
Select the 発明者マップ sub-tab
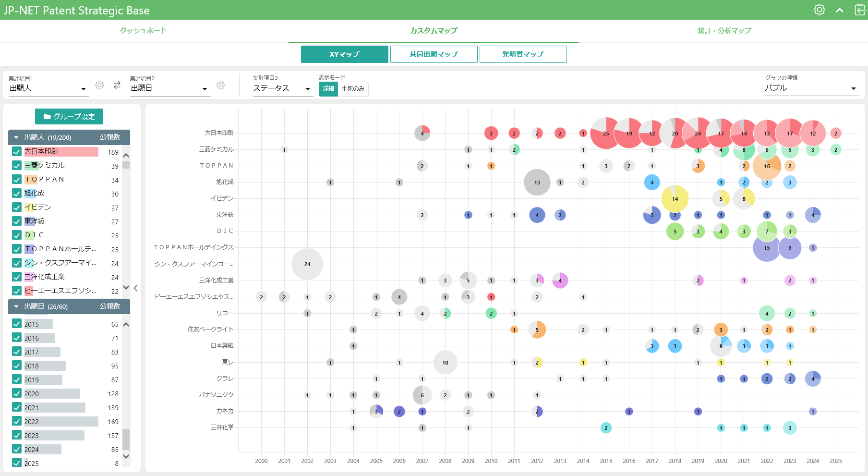tap(523, 54)
